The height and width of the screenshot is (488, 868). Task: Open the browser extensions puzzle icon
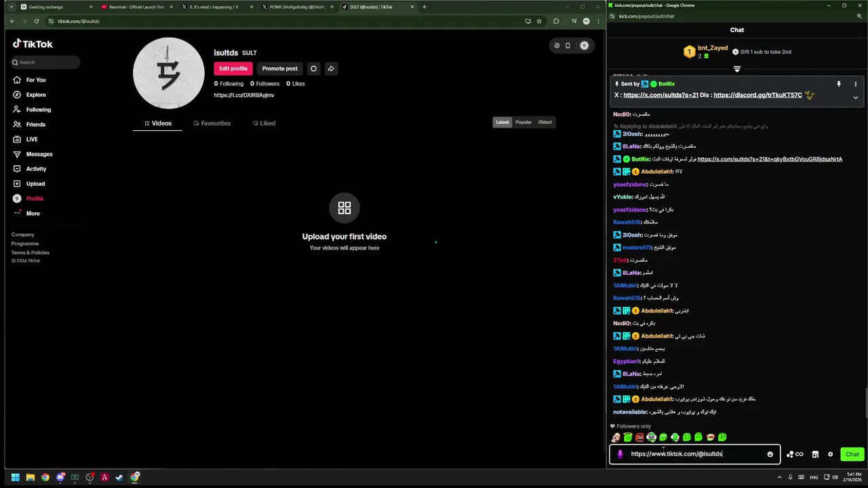(x=556, y=21)
